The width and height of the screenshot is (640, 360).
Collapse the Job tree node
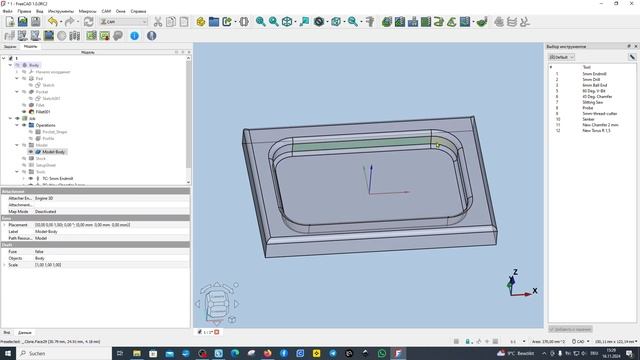click(x=10, y=118)
